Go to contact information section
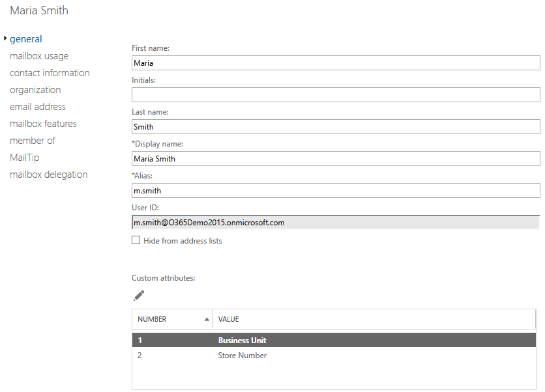The height and width of the screenshot is (392, 545). coord(50,73)
